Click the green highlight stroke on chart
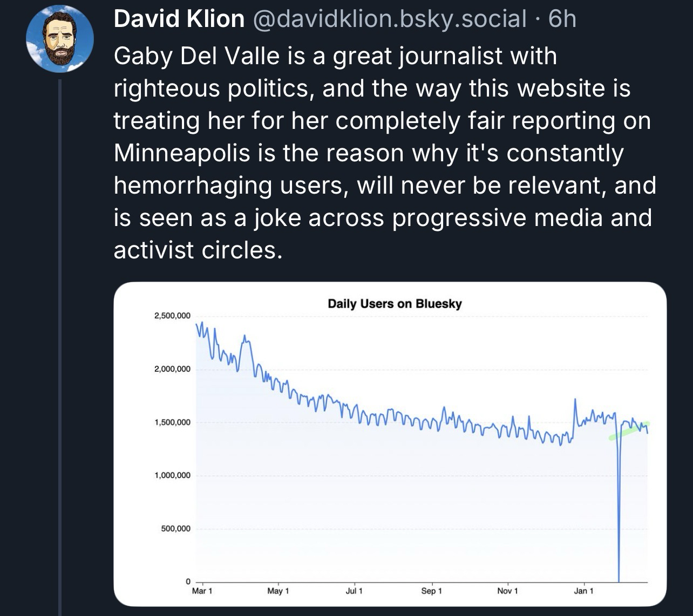 point(629,431)
